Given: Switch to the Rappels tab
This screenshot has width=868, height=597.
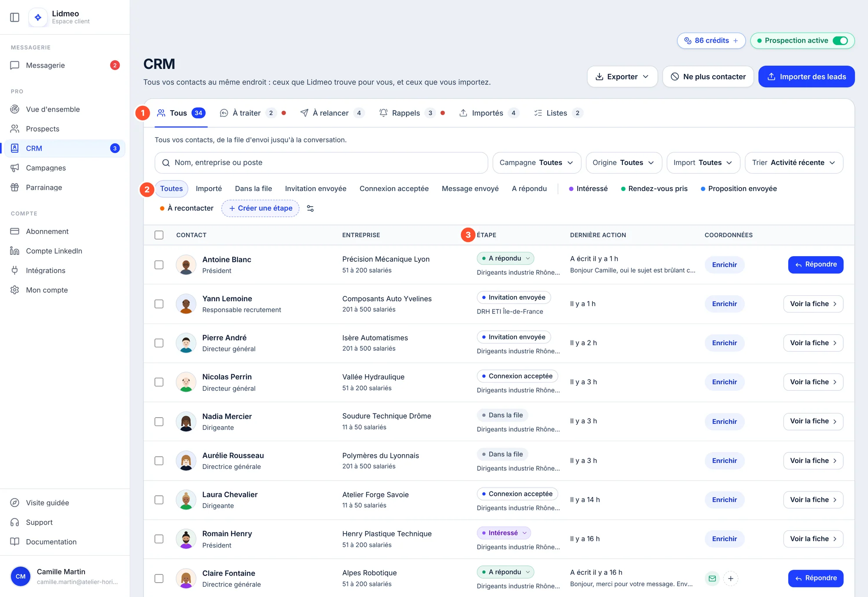Looking at the screenshot, I should (x=412, y=113).
